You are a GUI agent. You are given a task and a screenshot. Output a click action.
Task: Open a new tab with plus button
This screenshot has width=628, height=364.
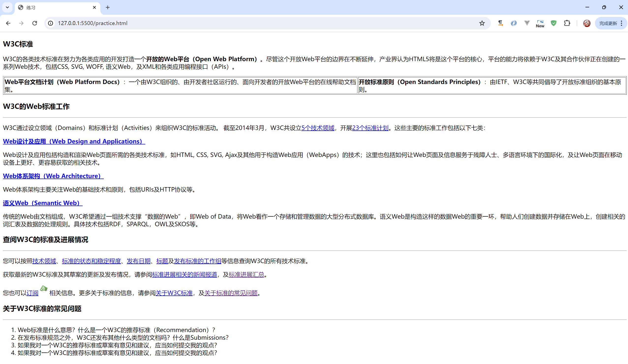(108, 7)
